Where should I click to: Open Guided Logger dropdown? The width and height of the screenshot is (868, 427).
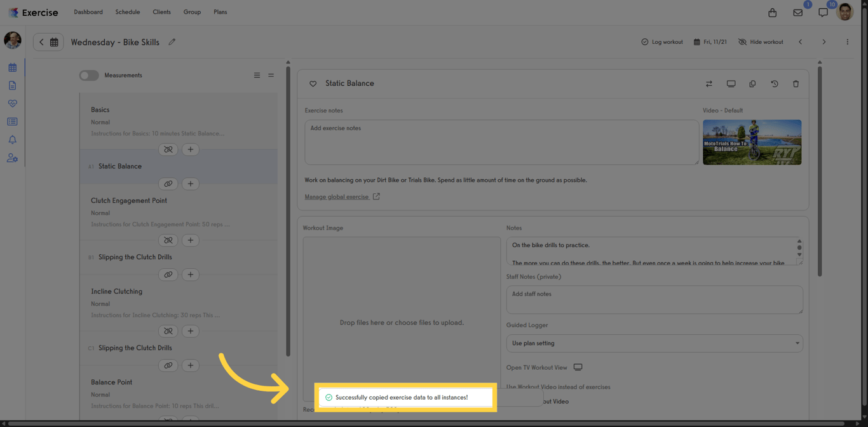click(654, 343)
